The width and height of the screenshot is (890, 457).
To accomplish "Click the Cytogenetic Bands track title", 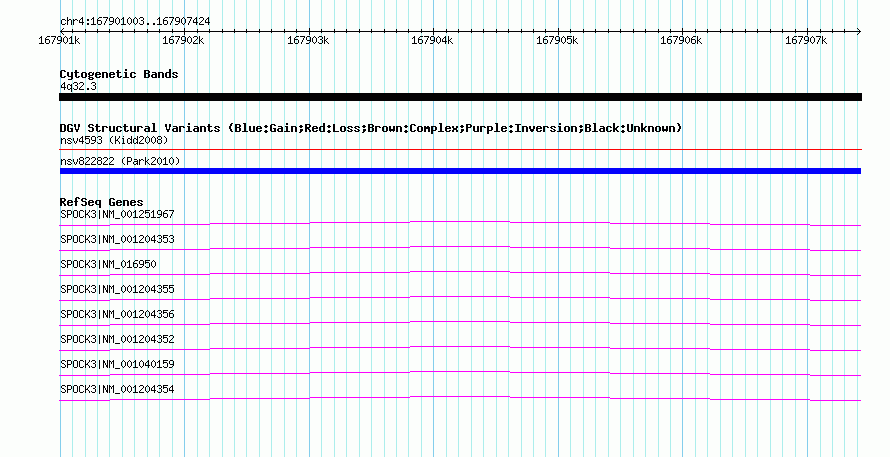I will click(119, 74).
